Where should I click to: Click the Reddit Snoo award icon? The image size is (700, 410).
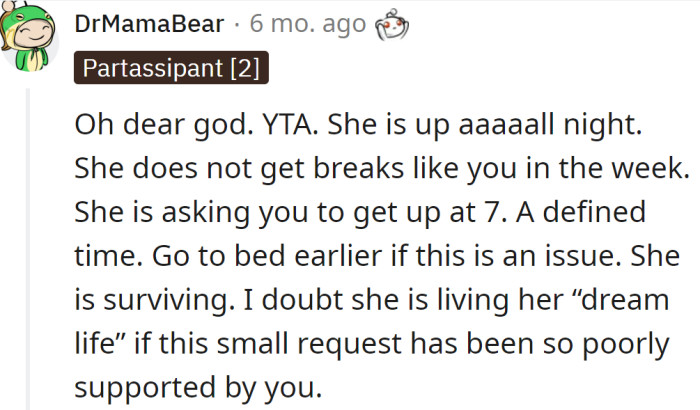pos(392,25)
